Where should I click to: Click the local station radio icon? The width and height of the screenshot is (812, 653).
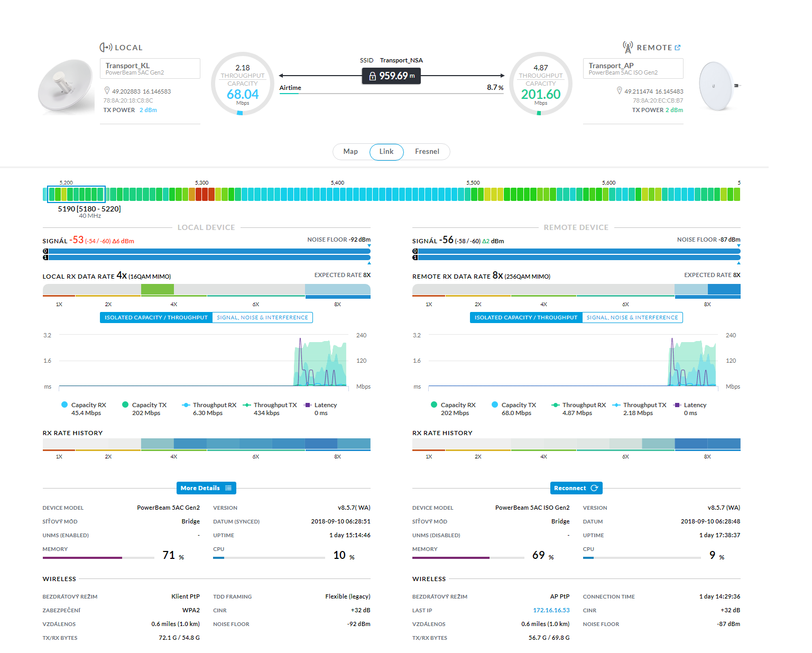pyautogui.click(x=106, y=48)
